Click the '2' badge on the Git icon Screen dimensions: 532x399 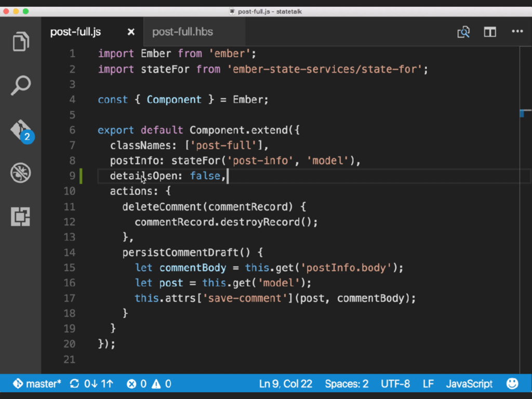(x=27, y=137)
